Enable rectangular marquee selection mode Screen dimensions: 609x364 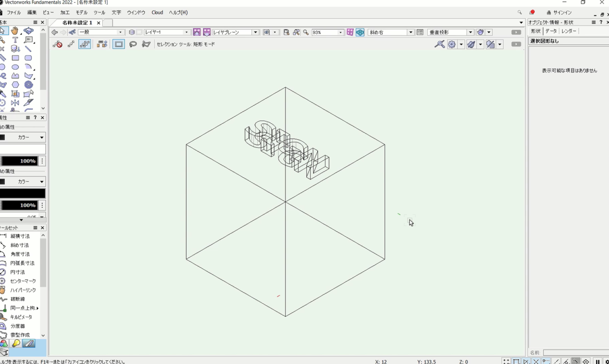click(x=119, y=44)
